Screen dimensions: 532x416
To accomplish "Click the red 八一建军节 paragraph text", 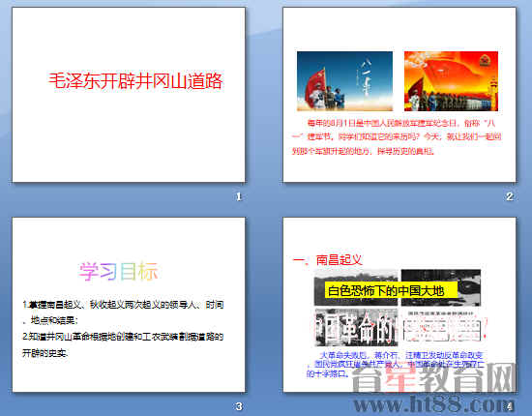I will 397,136.
